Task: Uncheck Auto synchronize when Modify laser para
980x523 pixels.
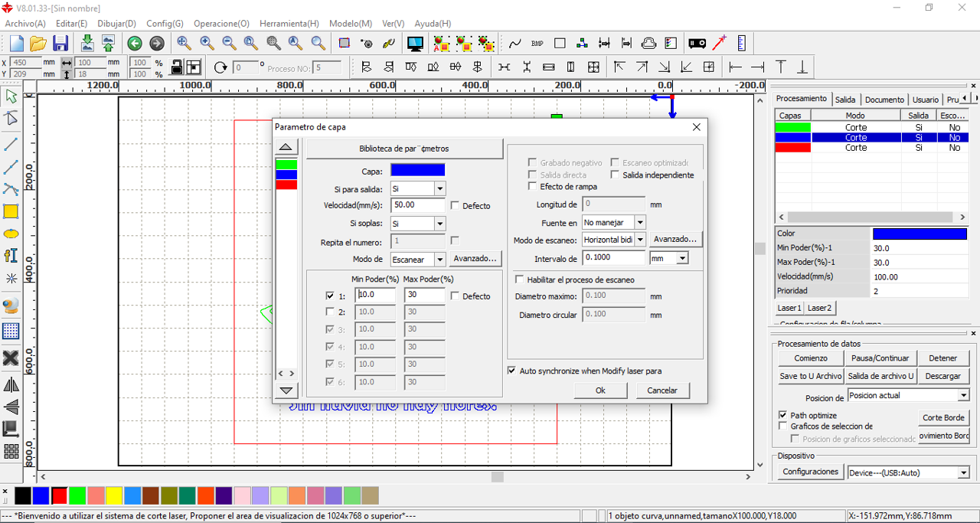Action: point(511,371)
